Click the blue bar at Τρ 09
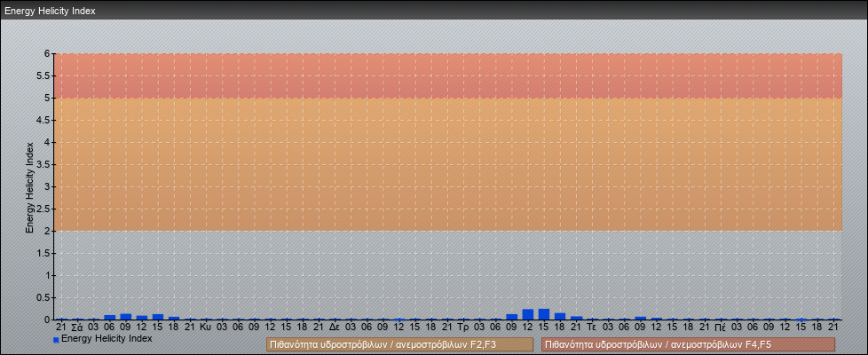Viewport: 868px width, 355px height. click(x=511, y=317)
